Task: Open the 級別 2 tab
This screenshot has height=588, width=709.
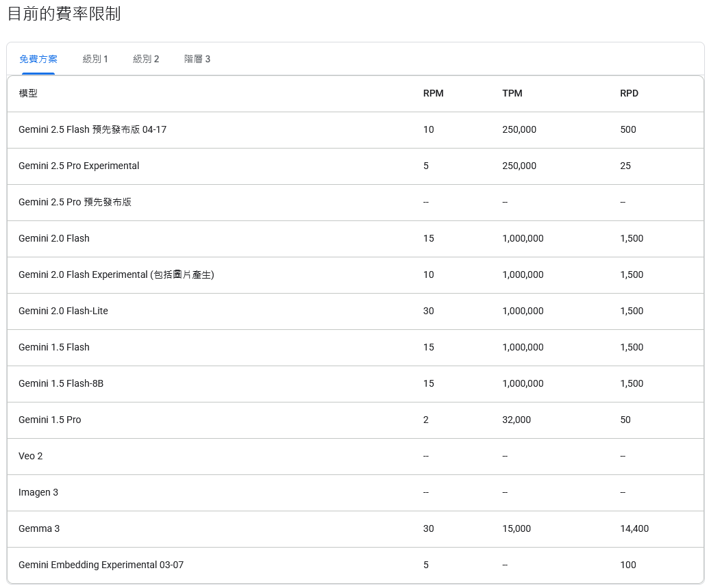Action: coord(146,59)
